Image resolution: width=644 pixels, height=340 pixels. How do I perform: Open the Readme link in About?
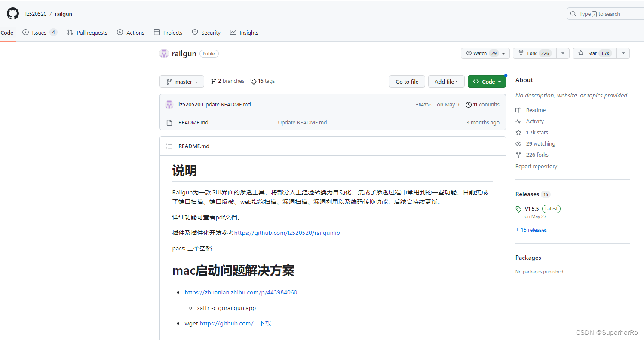[536, 110]
